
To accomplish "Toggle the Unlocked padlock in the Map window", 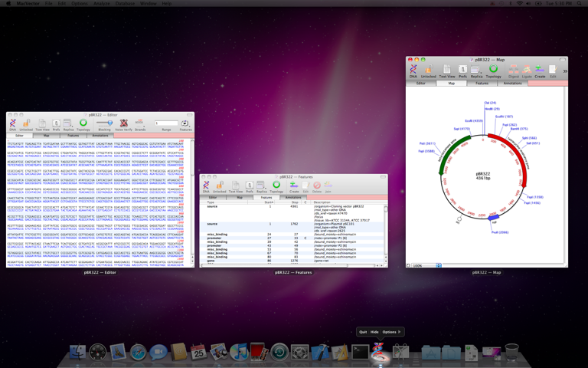I will [428, 70].
